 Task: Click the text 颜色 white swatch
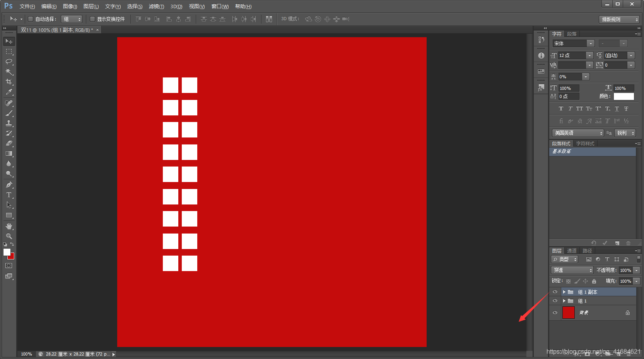coord(624,96)
